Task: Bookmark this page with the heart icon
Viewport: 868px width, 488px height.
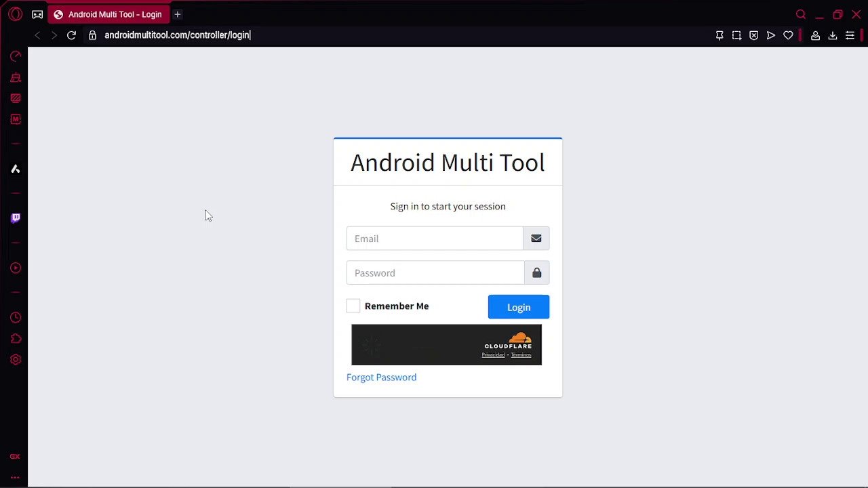Action: pyautogui.click(x=788, y=35)
